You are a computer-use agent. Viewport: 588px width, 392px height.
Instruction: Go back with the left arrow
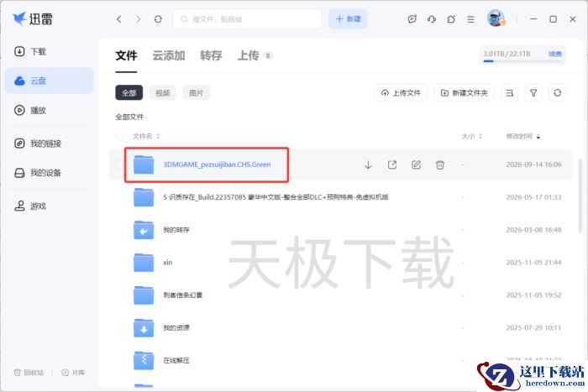(119, 19)
